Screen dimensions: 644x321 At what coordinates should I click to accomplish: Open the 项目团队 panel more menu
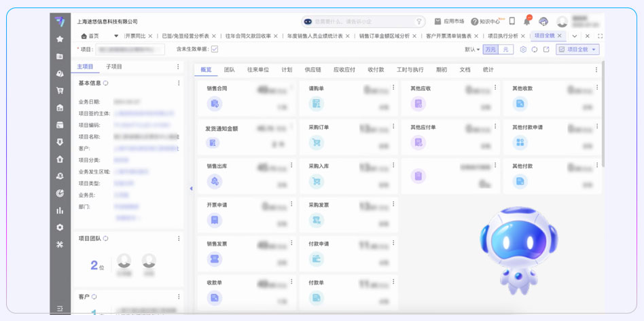point(179,238)
